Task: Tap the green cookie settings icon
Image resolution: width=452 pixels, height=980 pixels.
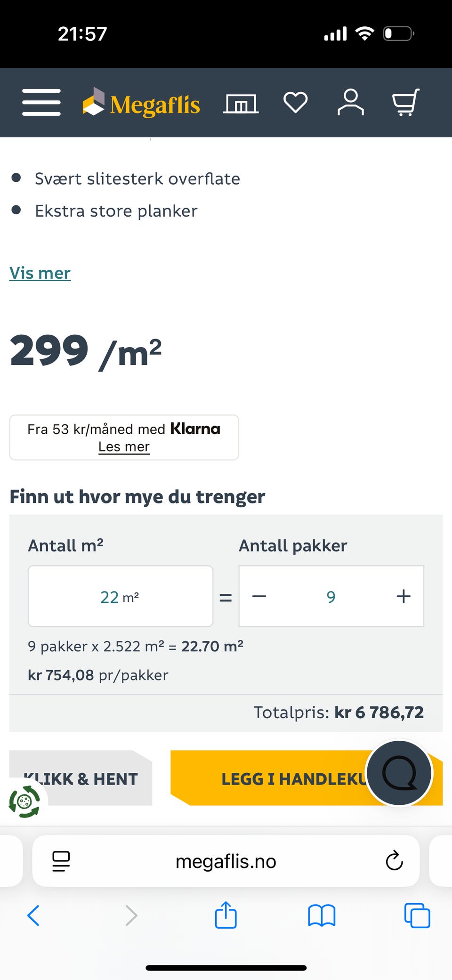Action: click(x=24, y=802)
